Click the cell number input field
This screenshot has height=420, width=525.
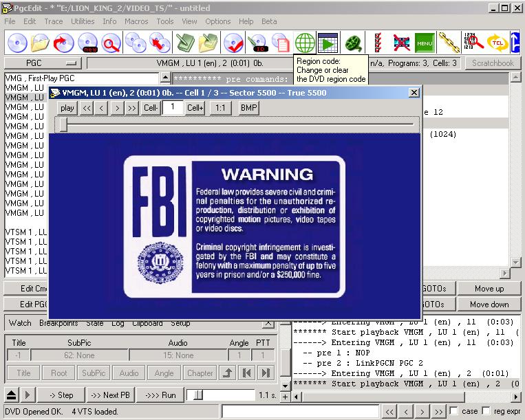(173, 107)
